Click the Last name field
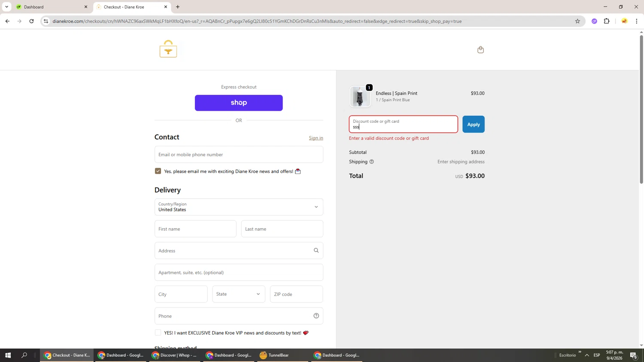The width and height of the screenshot is (644, 362). tap(282, 229)
